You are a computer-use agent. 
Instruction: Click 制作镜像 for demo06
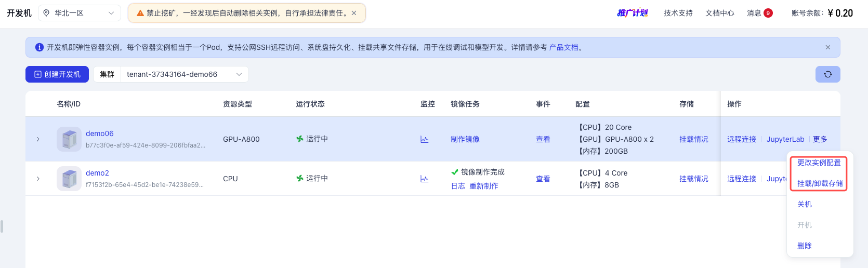pos(465,139)
